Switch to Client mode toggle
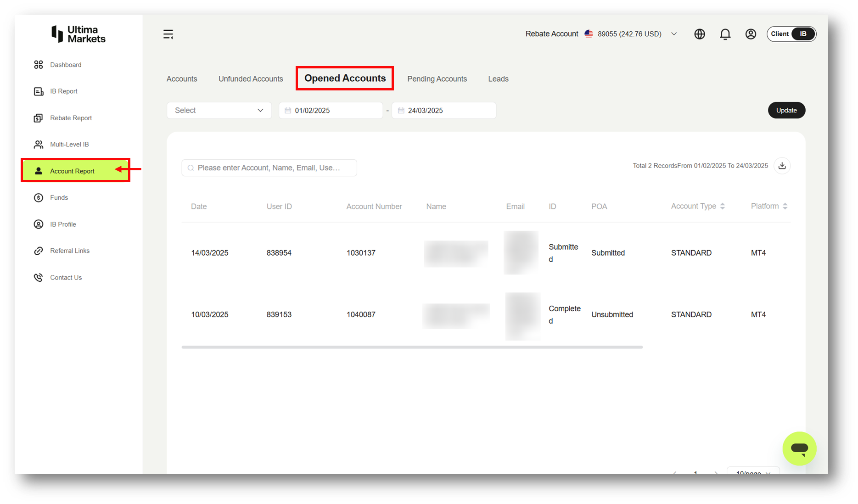 pyautogui.click(x=779, y=34)
